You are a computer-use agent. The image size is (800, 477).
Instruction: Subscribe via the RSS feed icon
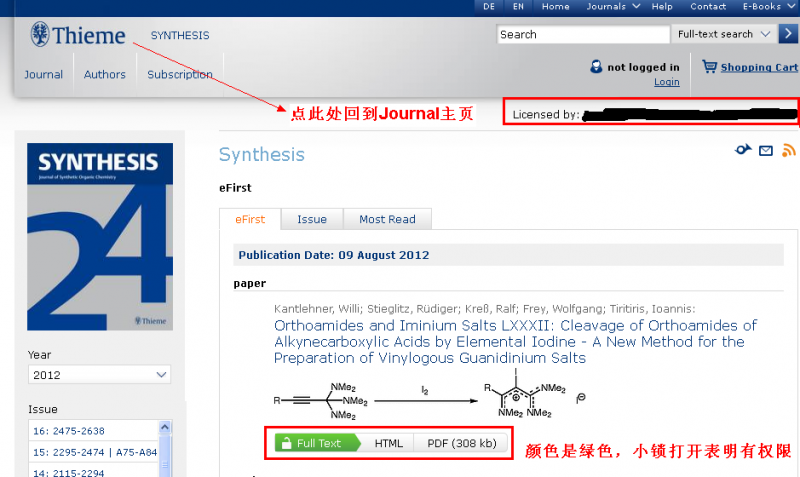click(789, 150)
